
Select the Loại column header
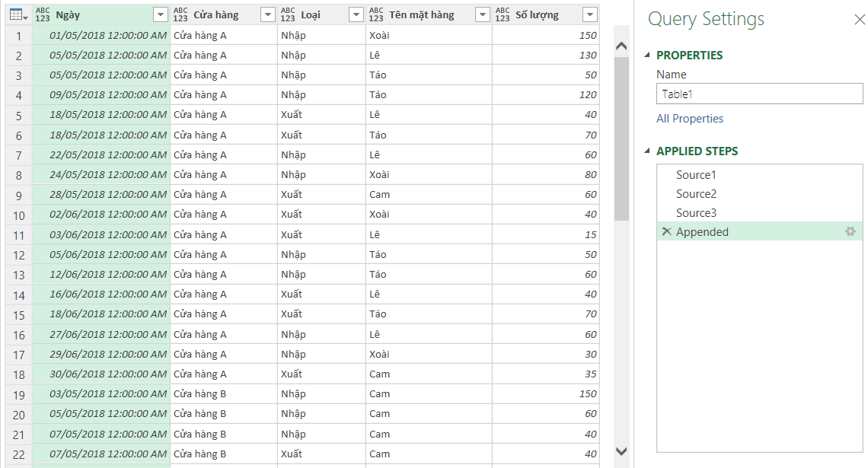pyautogui.click(x=321, y=15)
